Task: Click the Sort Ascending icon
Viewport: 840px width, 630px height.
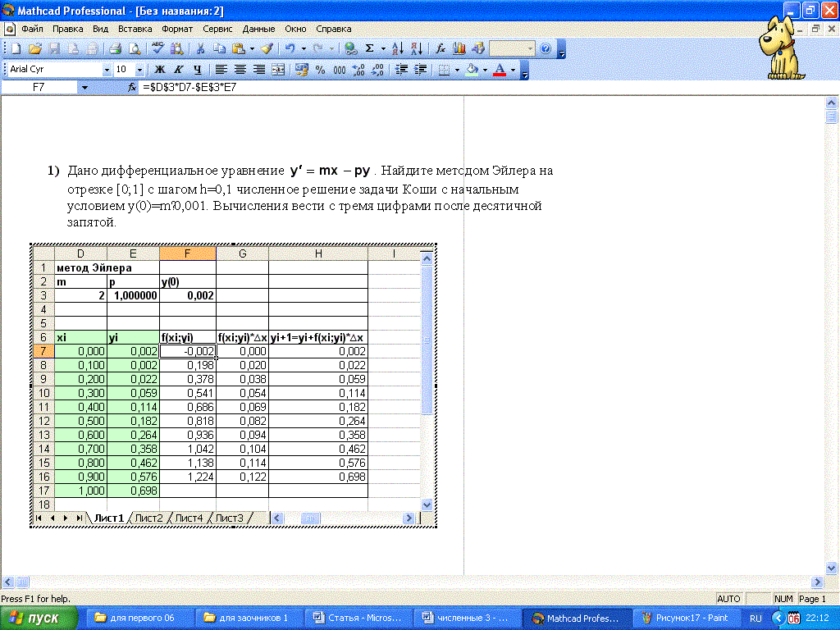Action: [x=397, y=49]
